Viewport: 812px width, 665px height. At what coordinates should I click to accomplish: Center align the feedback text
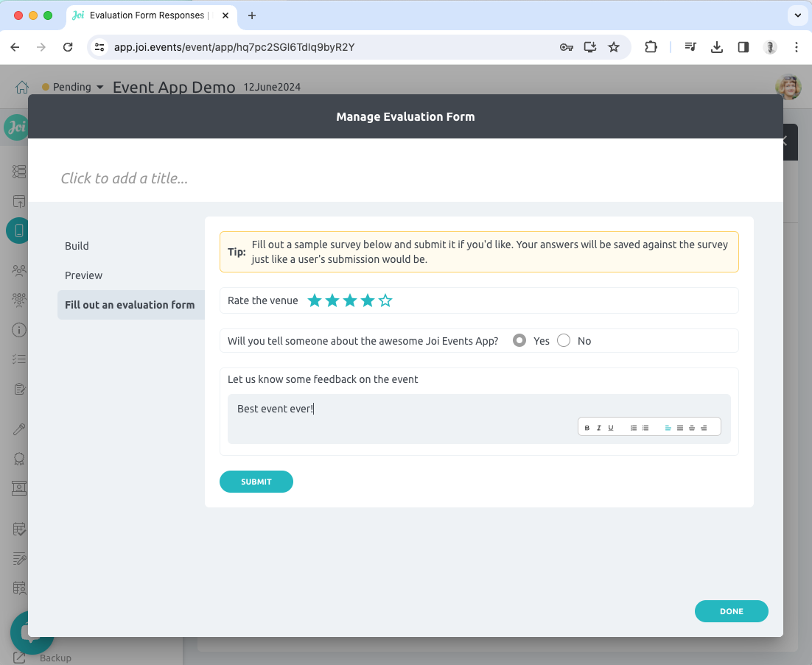(692, 427)
